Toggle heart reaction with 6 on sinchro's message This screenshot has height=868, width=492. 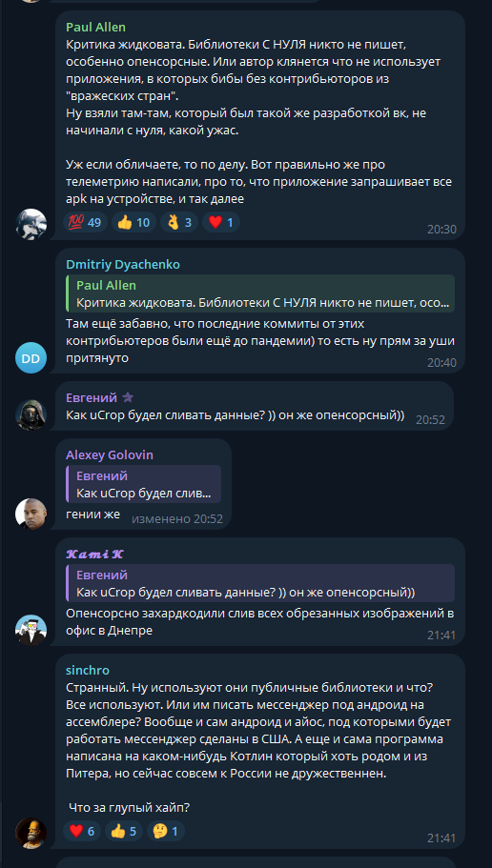(81, 831)
